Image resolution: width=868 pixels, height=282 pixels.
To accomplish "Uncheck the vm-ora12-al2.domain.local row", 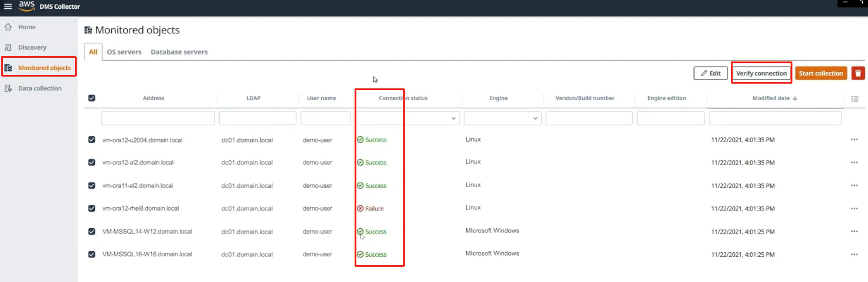I will [x=91, y=163].
